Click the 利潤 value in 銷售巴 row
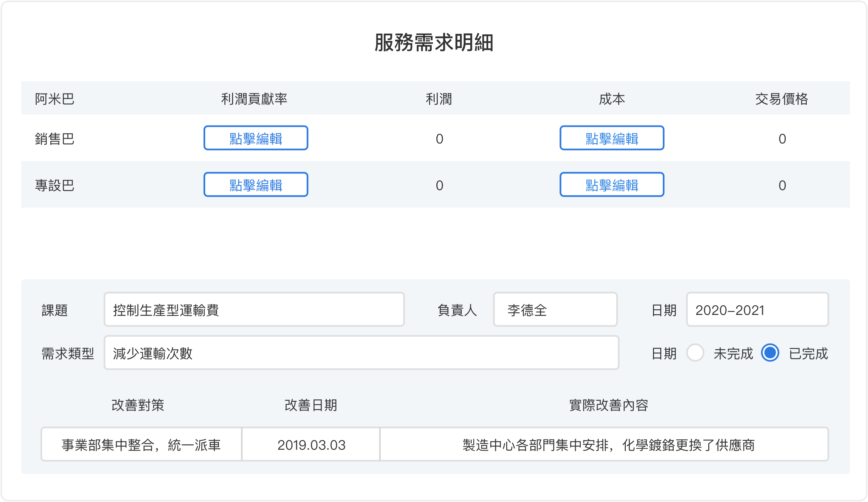The width and height of the screenshot is (868, 502). tap(439, 138)
